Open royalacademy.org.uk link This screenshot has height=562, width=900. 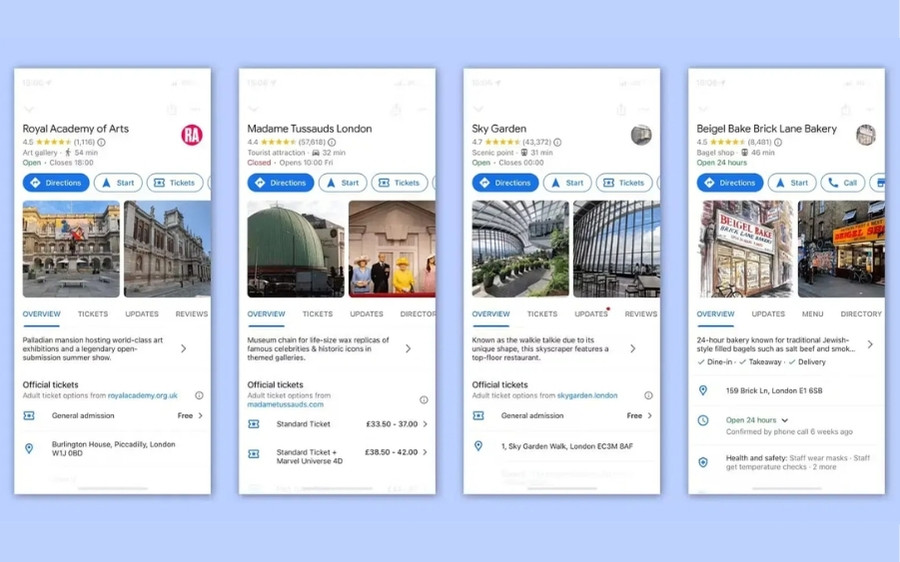(x=142, y=396)
